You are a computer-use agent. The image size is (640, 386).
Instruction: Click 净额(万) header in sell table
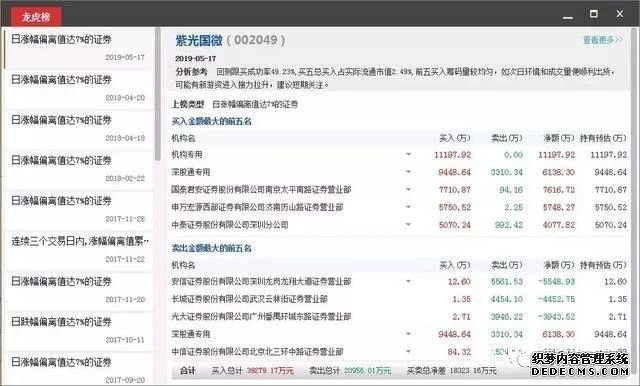tap(559, 265)
